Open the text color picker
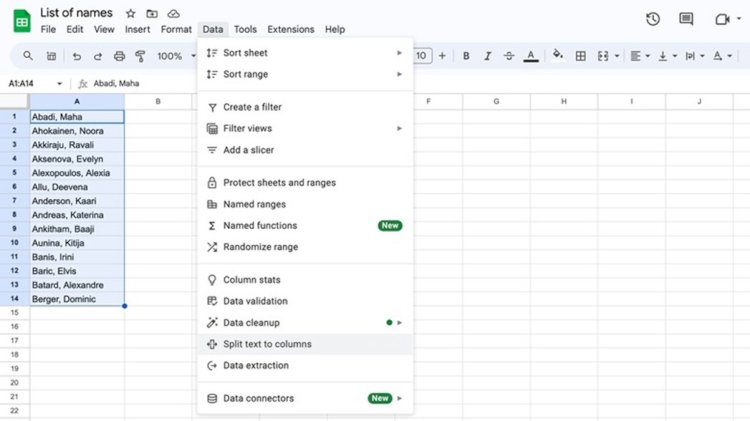This screenshot has height=421, width=750. pyautogui.click(x=530, y=56)
